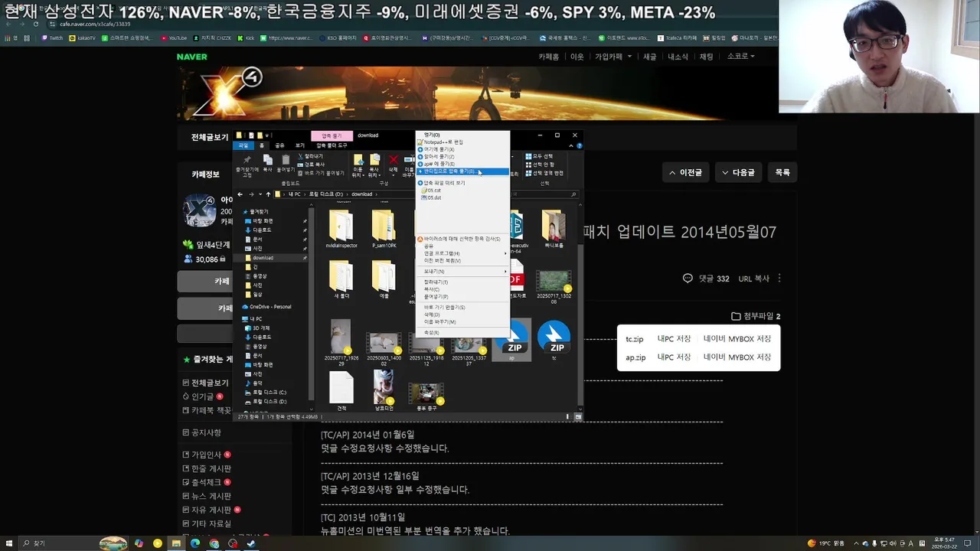Click the '복사' copy icon in ribbon
The height and width of the screenshot is (551, 980).
click(x=268, y=164)
